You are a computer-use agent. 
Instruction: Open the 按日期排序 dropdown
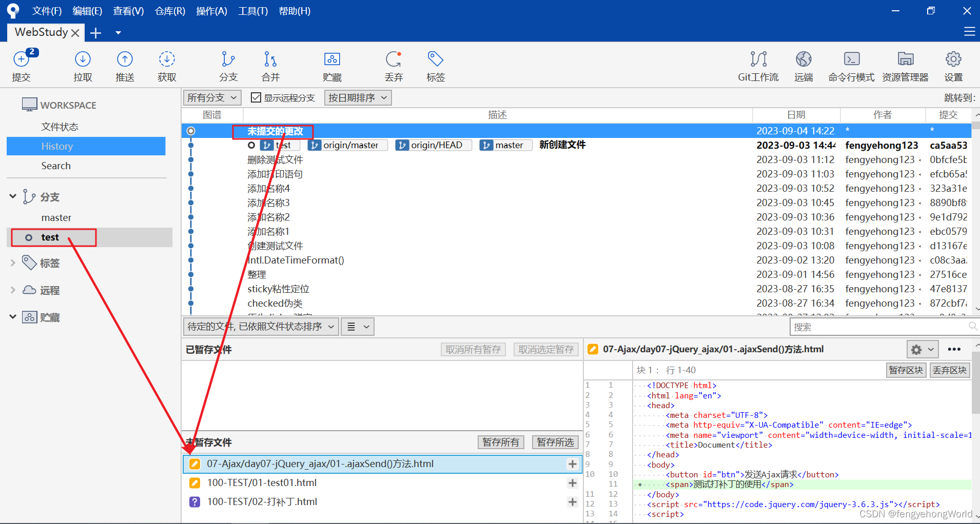tap(358, 97)
